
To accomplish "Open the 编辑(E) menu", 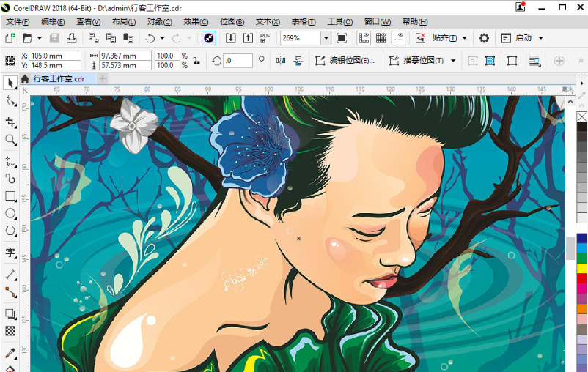I will (x=53, y=22).
